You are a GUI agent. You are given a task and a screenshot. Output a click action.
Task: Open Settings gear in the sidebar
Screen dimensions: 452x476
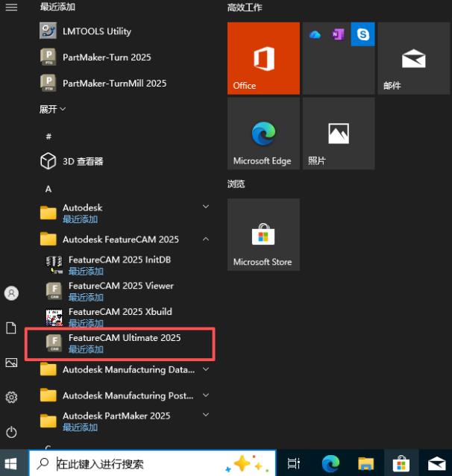coord(11,397)
